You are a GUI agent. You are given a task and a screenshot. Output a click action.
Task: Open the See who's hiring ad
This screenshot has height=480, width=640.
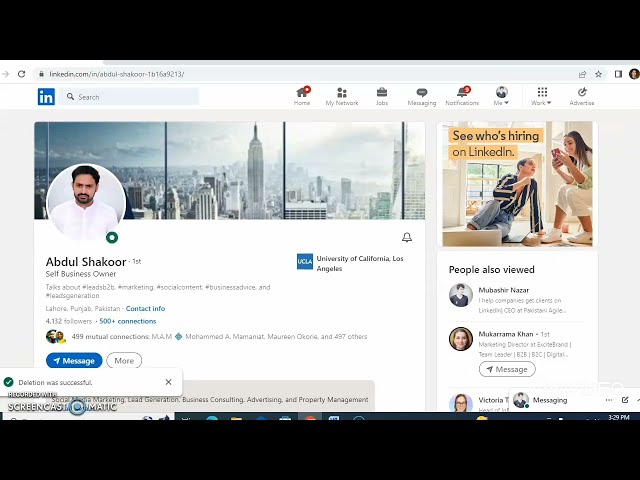tap(518, 184)
